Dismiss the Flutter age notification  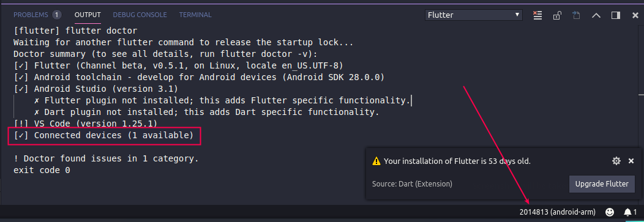[x=631, y=161]
